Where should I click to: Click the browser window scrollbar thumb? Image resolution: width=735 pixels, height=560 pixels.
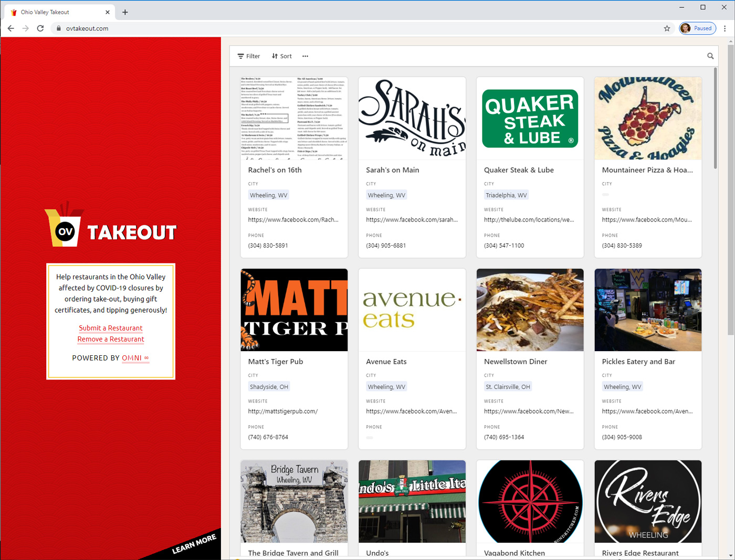click(x=731, y=189)
